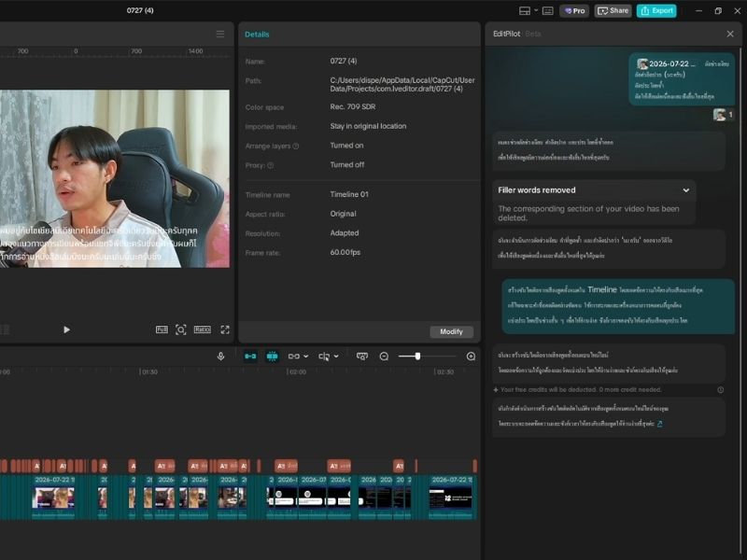Click the split-at-cursor tool icon
747x560 pixels.
(324, 357)
